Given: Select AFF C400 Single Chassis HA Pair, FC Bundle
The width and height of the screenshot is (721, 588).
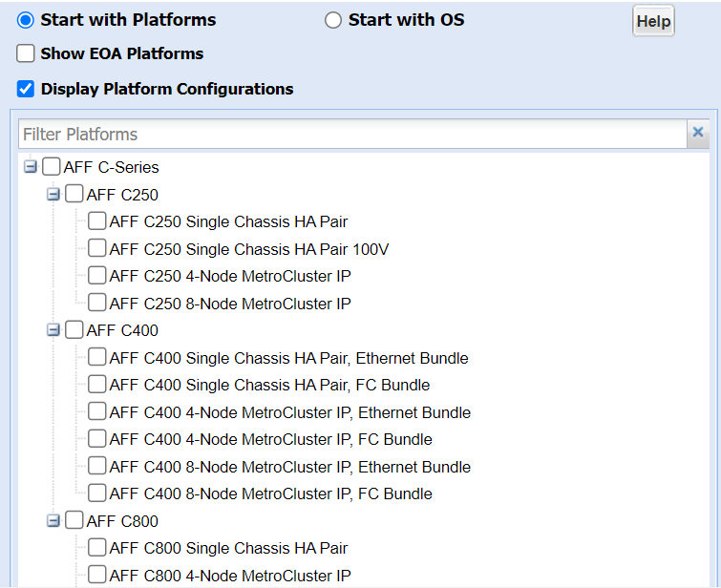Looking at the screenshot, I should pyautogui.click(x=97, y=385).
